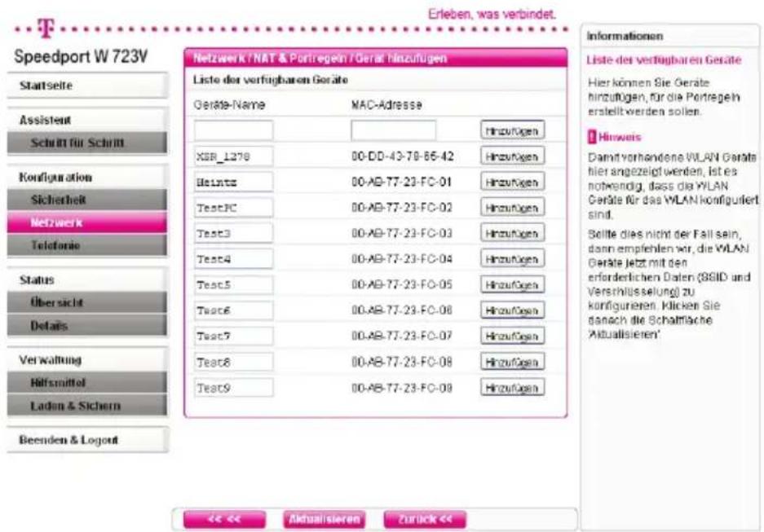Add device Test7 with Hinzufügen
Image resolution: width=764 pixels, height=532 pixels.
pos(512,336)
